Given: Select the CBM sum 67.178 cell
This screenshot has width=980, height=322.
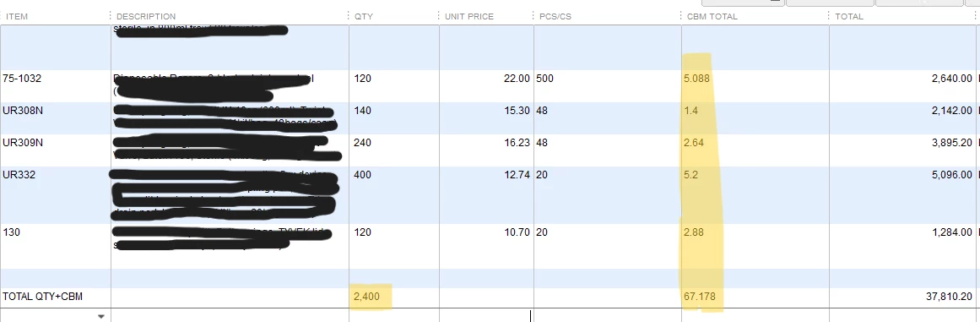Looking at the screenshot, I should [x=755, y=297].
